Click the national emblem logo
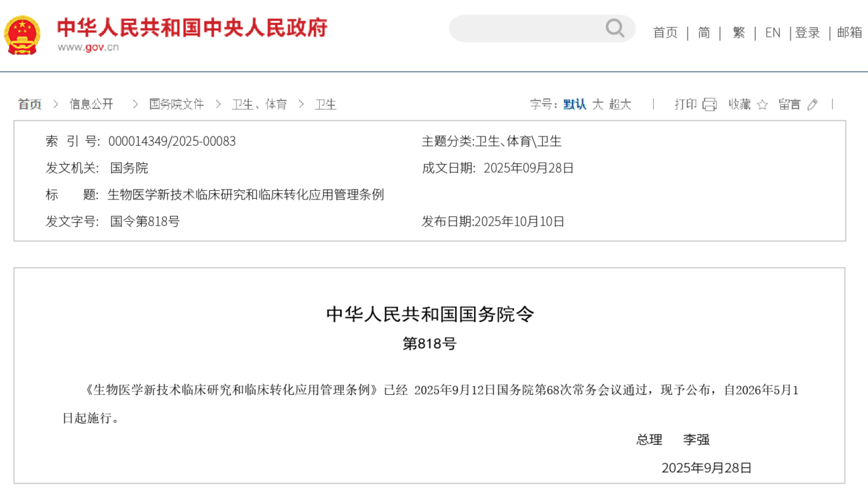The width and height of the screenshot is (868, 490). [x=22, y=33]
